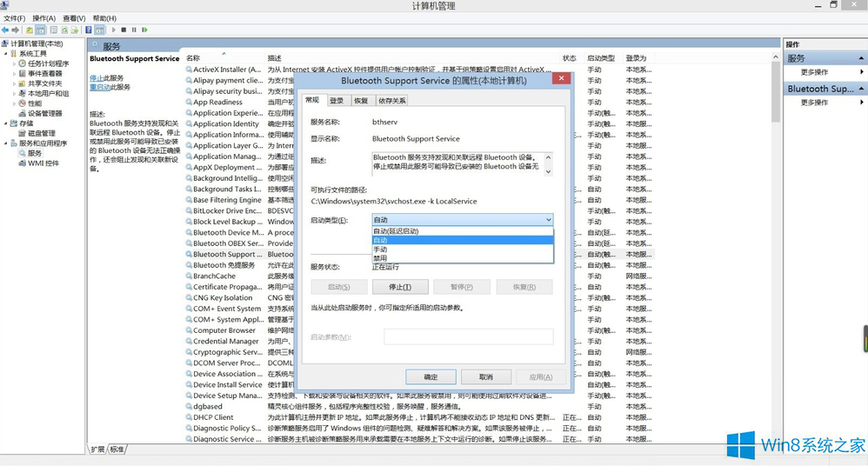The image size is (868, 466).
Task: Switch to the 标准 view tab at bottom
Action: pos(117,449)
